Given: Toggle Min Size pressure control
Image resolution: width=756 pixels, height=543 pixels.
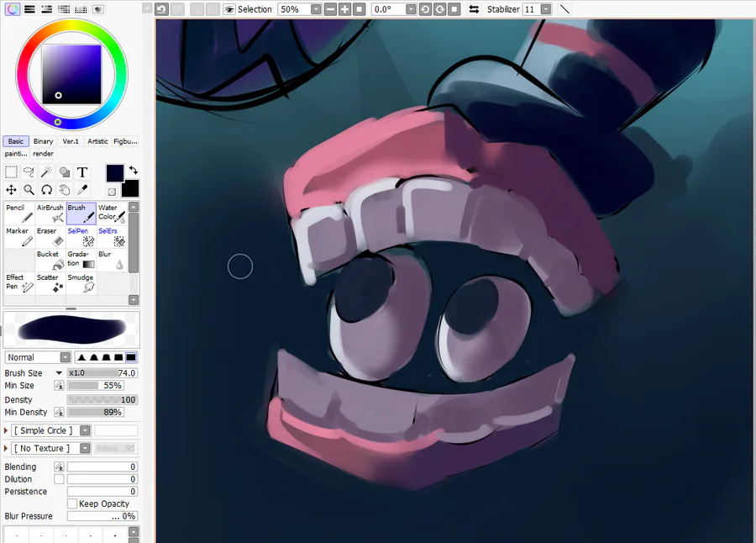Looking at the screenshot, I should (59, 385).
